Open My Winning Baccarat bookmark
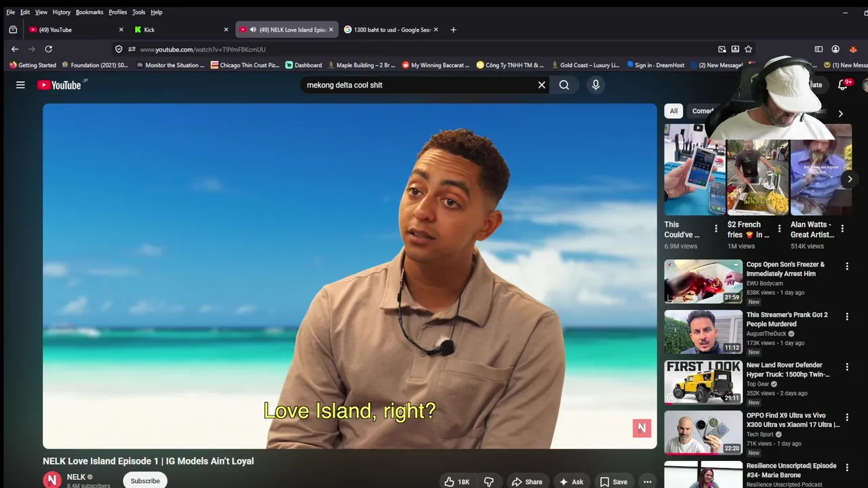Screen dimensions: 868x488 435,65
